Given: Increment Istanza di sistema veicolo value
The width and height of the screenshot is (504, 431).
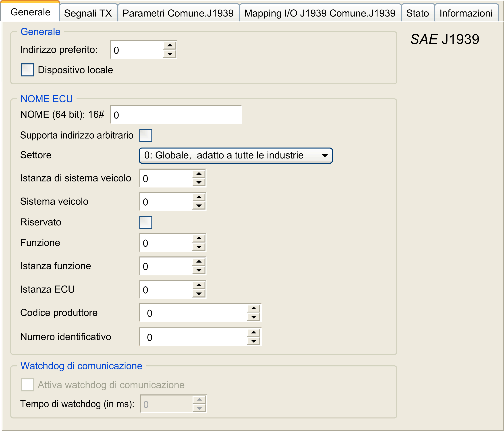Looking at the screenshot, I should pos(199,174).
